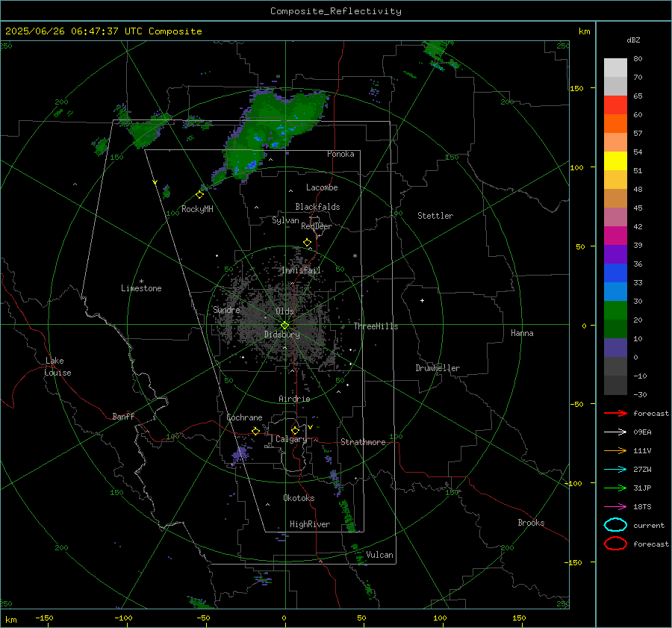The height and width of the screenshot is (628, 672).
Task: Click the dBZ legend heading
Action: click(633, 40)
